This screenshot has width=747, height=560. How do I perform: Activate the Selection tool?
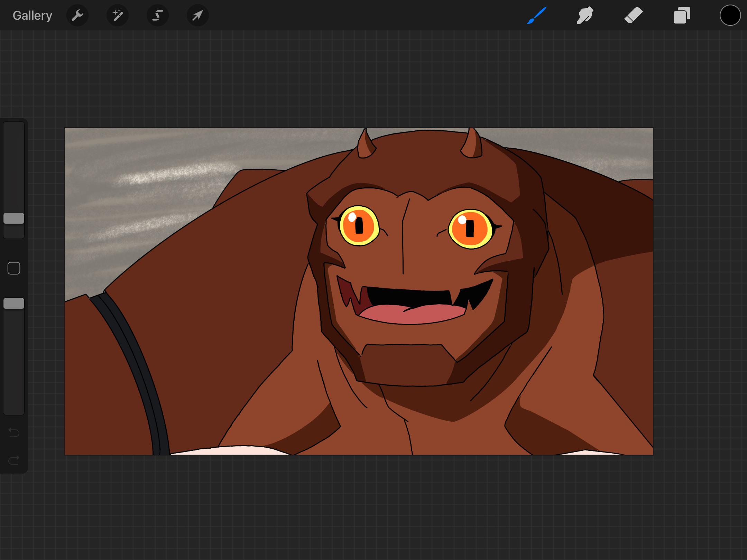click(x=158, y=15)
